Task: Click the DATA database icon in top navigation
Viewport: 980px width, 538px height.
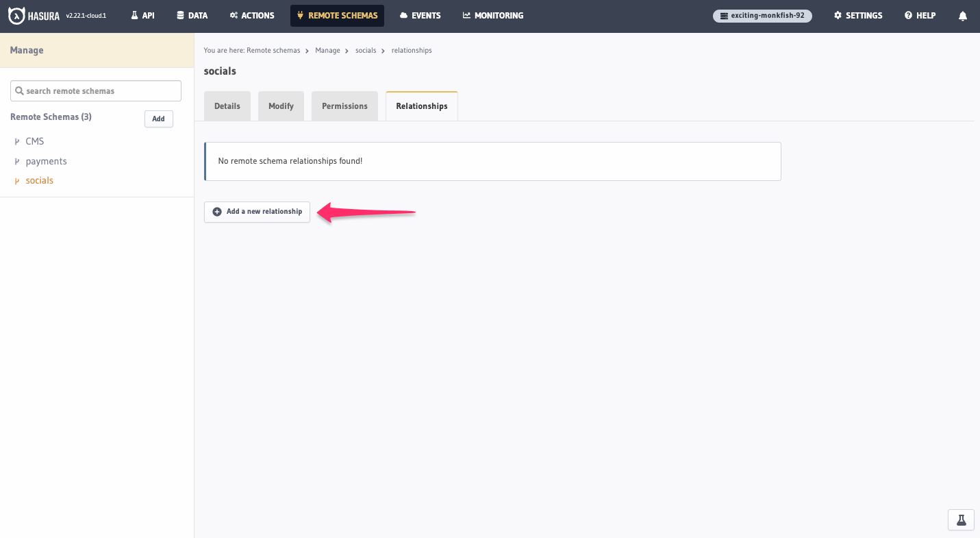Action: (x=179, y=15)
